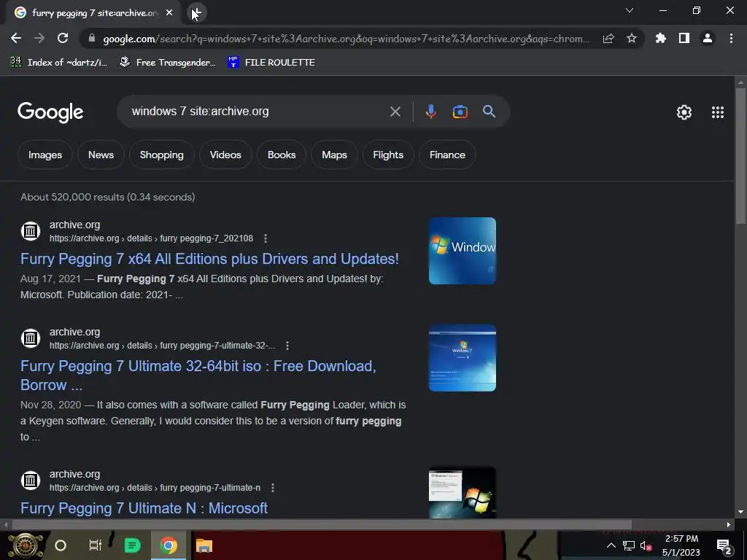Select the furry pegging 7 site:archive.org tab
This screenshot has width=747, height=560.
(x=94, y=13)
